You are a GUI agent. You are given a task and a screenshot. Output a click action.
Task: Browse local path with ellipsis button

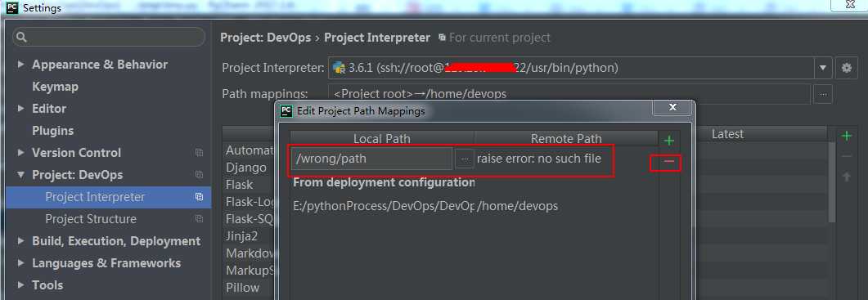465,159
